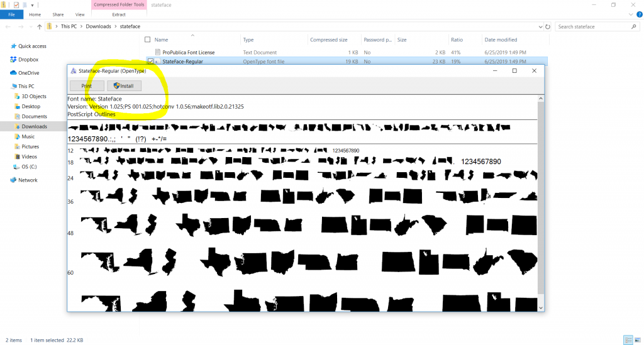The image size is (644, 345).
Task: Go up one folder level arrow
Action: click(x=40, y=26)
